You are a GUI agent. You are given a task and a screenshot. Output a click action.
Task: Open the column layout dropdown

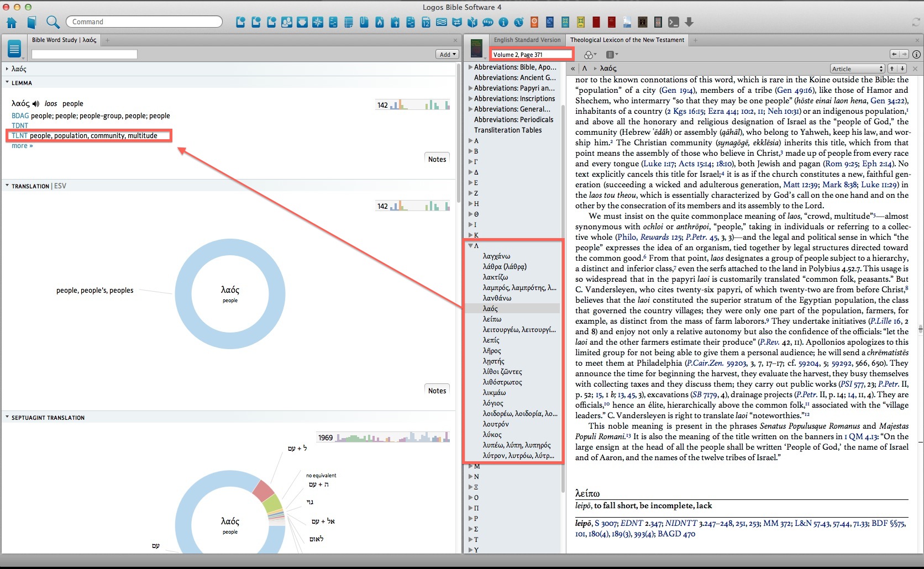[x=612, y=54]
